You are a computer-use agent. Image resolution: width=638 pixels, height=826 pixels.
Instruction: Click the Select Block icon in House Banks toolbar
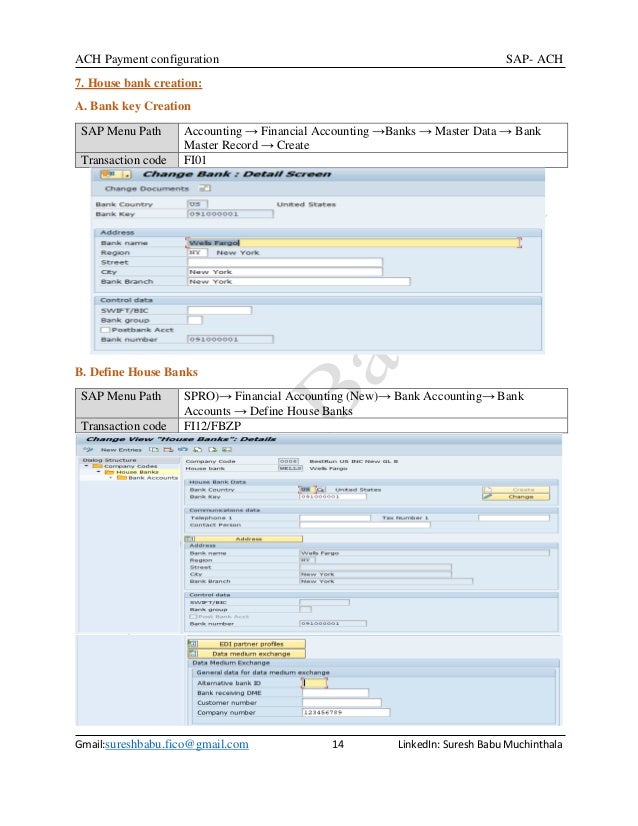tap(212, 449)
